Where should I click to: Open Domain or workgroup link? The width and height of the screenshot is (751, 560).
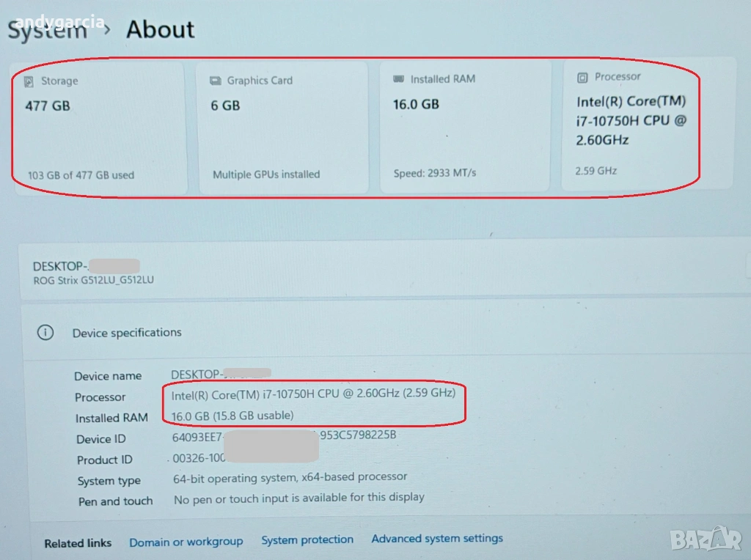tap(186, 542)
